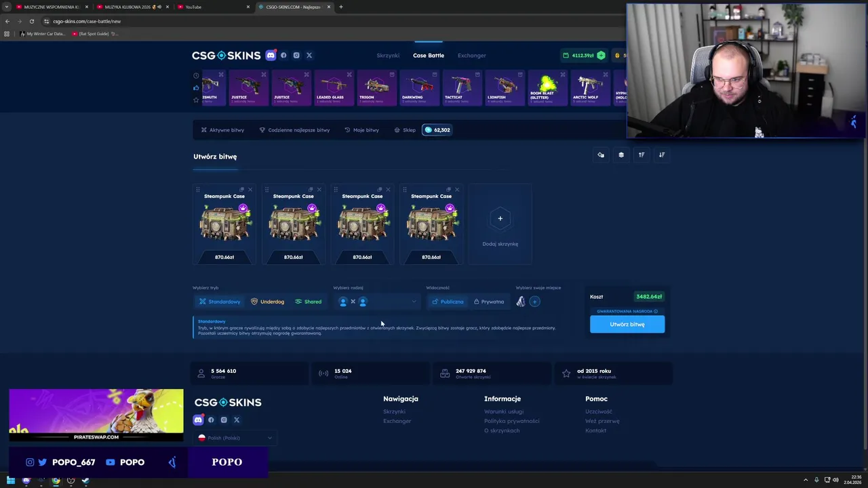Switch to Aktywne bitwy tab
Viewport: 868px width, 488px height.
pos(222,130)
